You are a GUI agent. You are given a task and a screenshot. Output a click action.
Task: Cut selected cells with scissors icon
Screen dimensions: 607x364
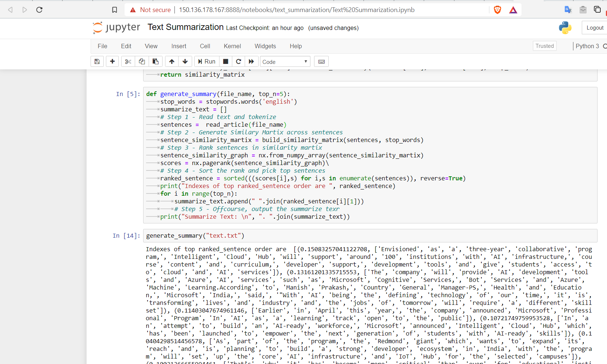pos(128,61)
